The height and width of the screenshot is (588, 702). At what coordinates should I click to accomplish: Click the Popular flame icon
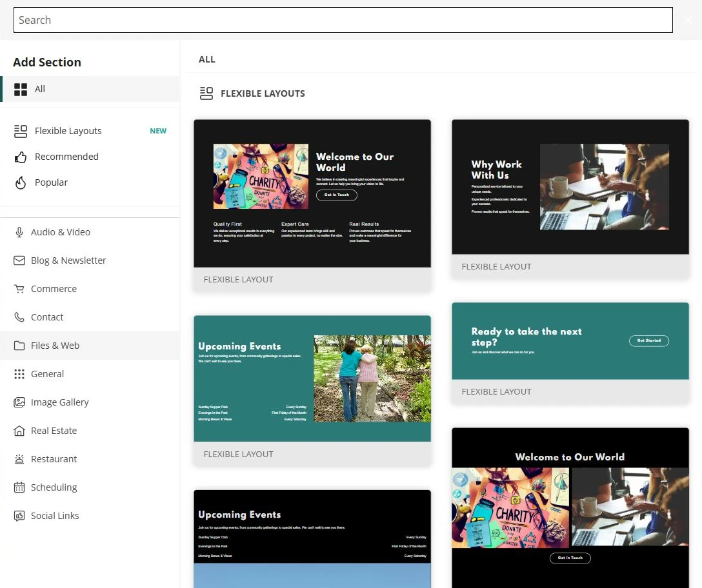(x=21, y=182)
